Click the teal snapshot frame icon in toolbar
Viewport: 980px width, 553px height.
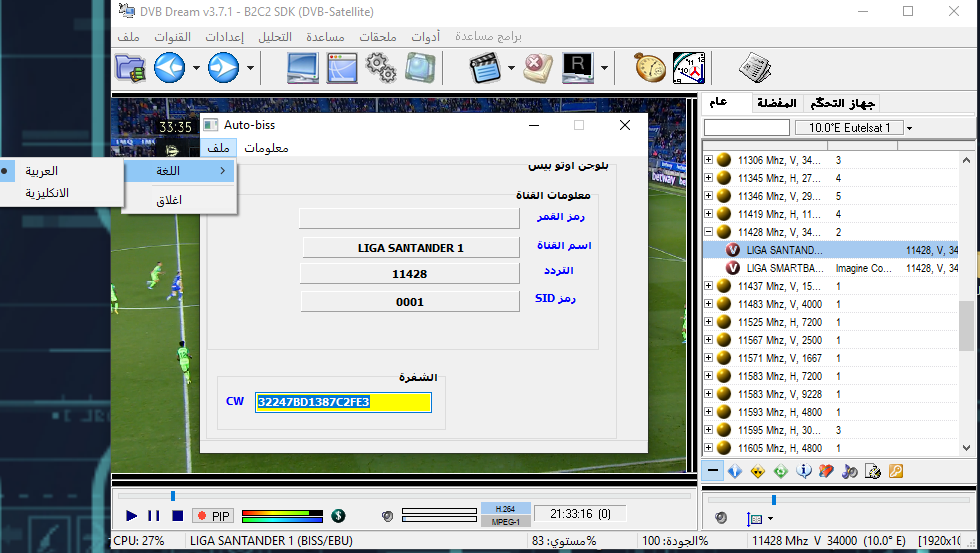pos(419,67)
